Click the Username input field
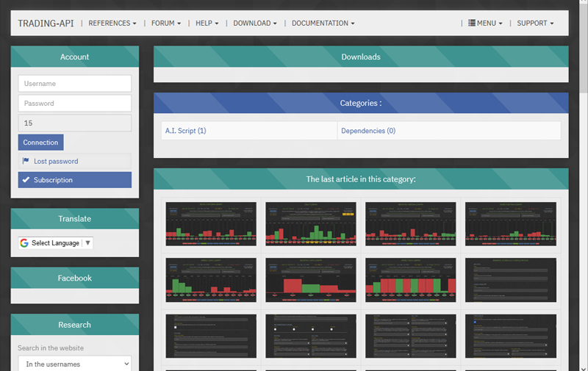Image resolution: width=588 pixels, height=371 pixels. tap(74, 84)
